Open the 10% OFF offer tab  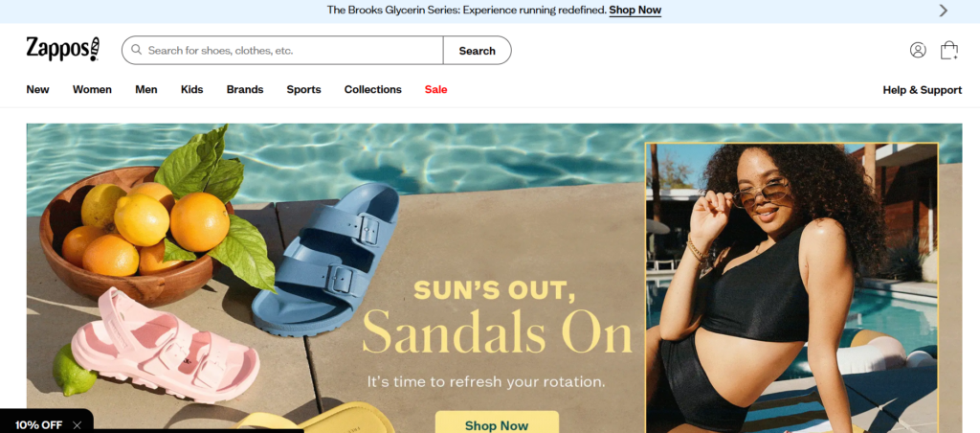(x=38, y=425)
